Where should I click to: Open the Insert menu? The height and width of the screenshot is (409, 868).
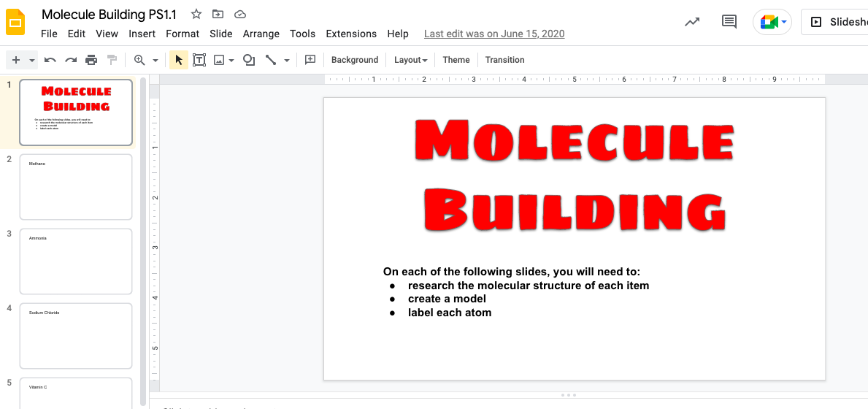point(142,34)
